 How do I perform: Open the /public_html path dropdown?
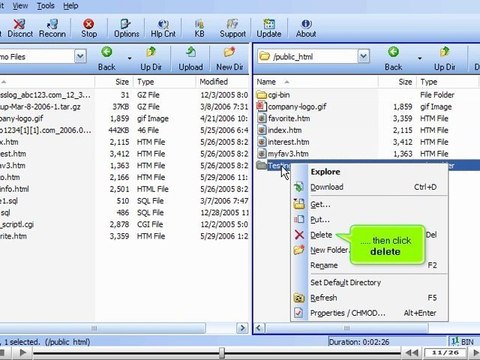364,56
